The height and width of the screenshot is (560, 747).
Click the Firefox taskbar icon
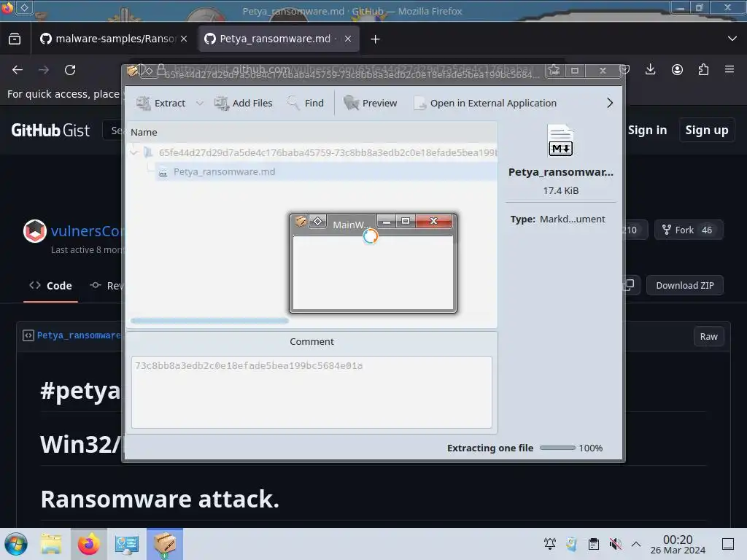(88, 544)
